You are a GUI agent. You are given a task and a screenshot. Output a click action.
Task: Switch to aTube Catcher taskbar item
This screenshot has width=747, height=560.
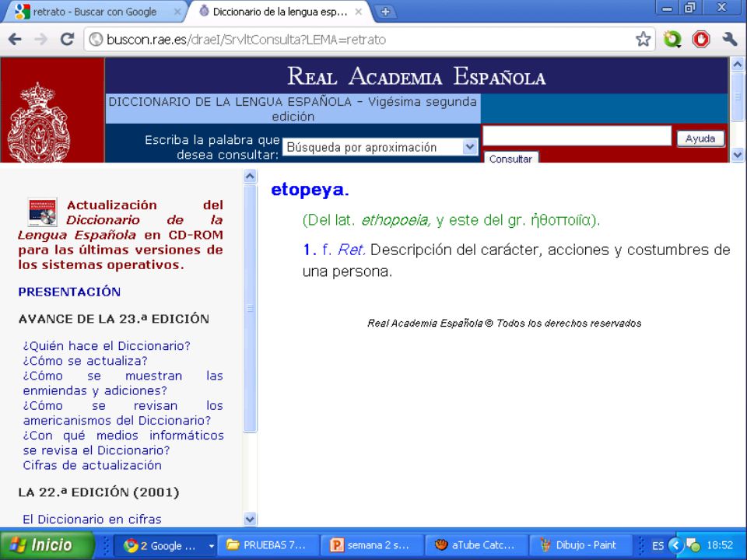point(476,545)
